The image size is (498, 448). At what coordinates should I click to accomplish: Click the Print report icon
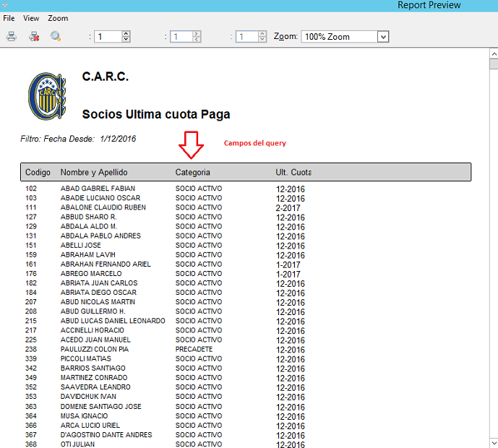tap(12, 36)
